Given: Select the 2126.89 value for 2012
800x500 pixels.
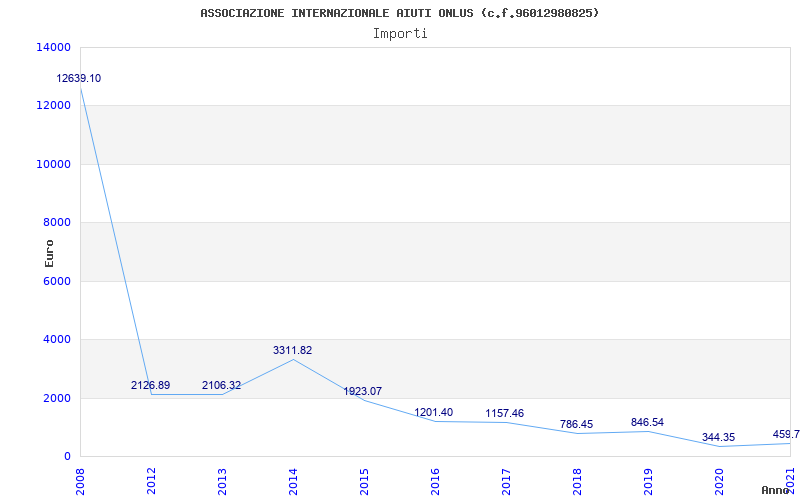Looking at the screenshot, I should pos(150,385).
